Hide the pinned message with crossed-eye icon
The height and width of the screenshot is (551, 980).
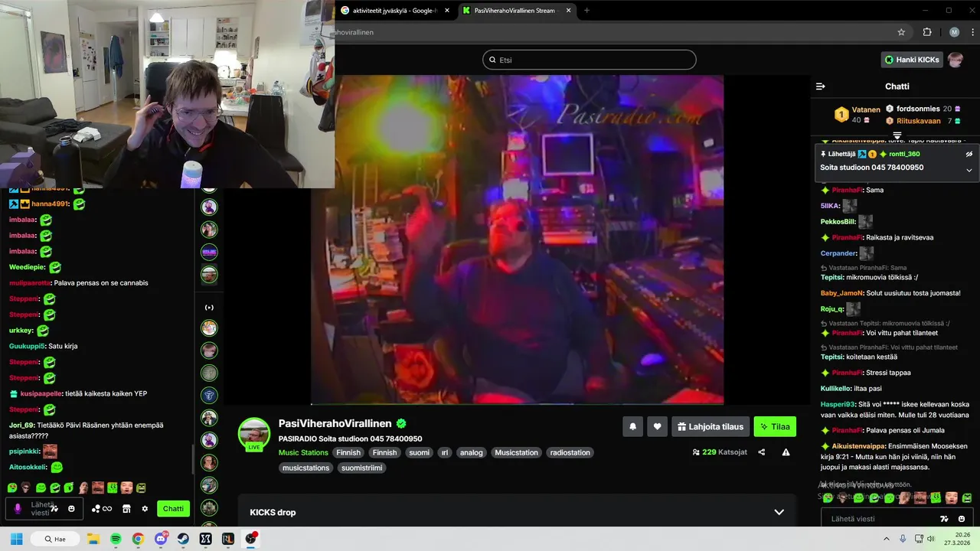pos(969,154)
